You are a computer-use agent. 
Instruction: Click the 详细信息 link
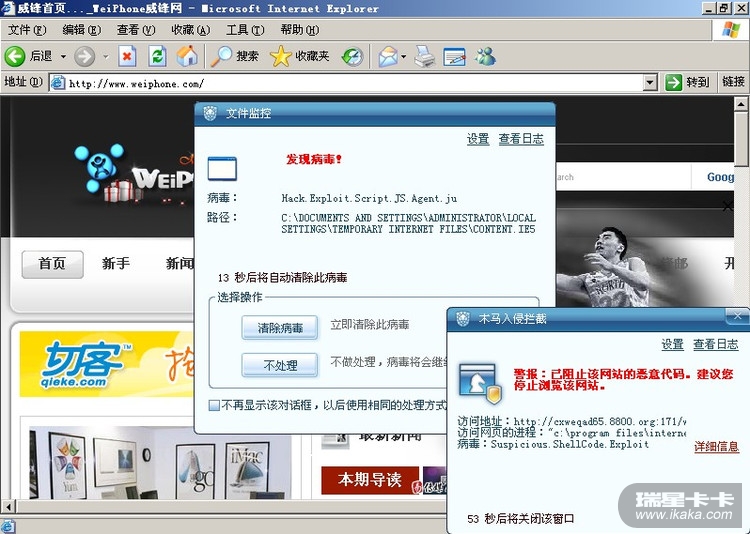pos(717,447)
